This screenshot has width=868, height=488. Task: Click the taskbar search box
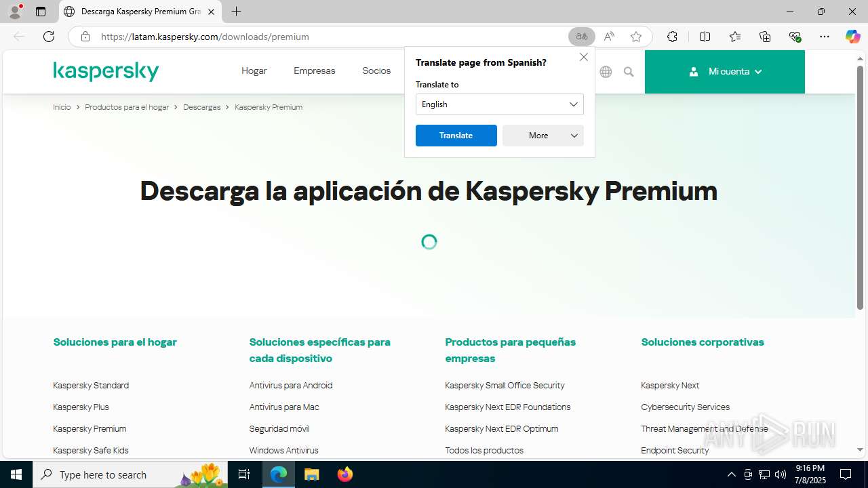(130, 474)
